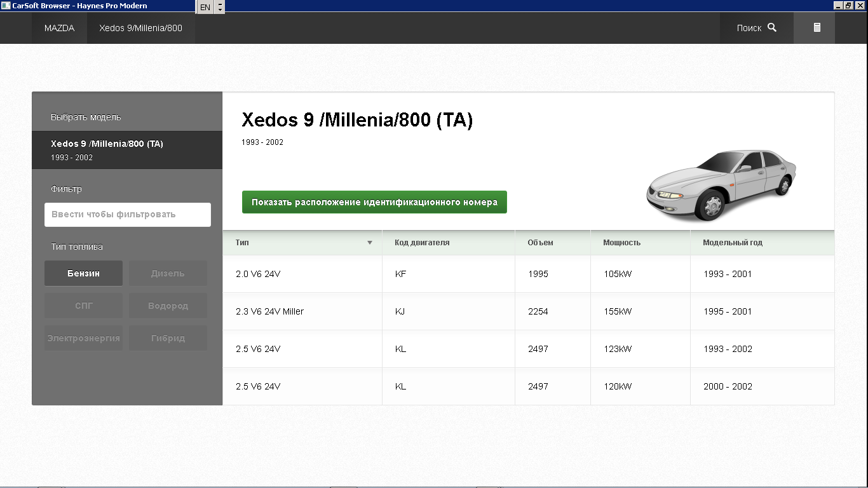
Task: Toggle the Гибрид fuel type filter
Action: (168, 338)
